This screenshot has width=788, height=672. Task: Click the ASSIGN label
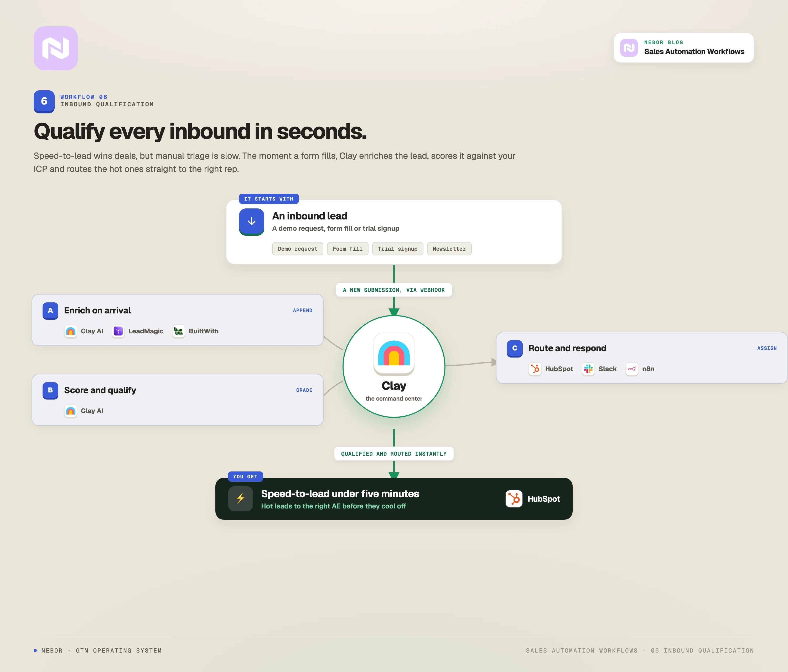pyautogui.click(x=767, y=349)
